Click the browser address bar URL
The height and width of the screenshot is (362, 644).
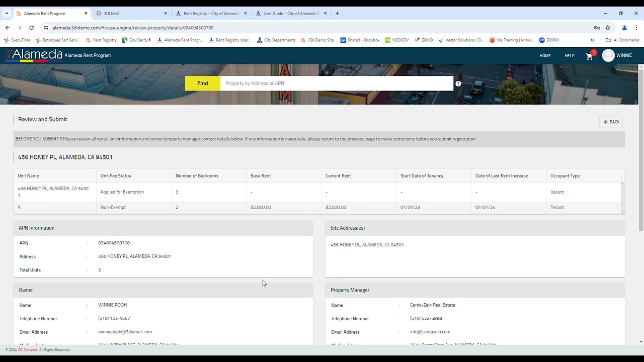(133, 28)
